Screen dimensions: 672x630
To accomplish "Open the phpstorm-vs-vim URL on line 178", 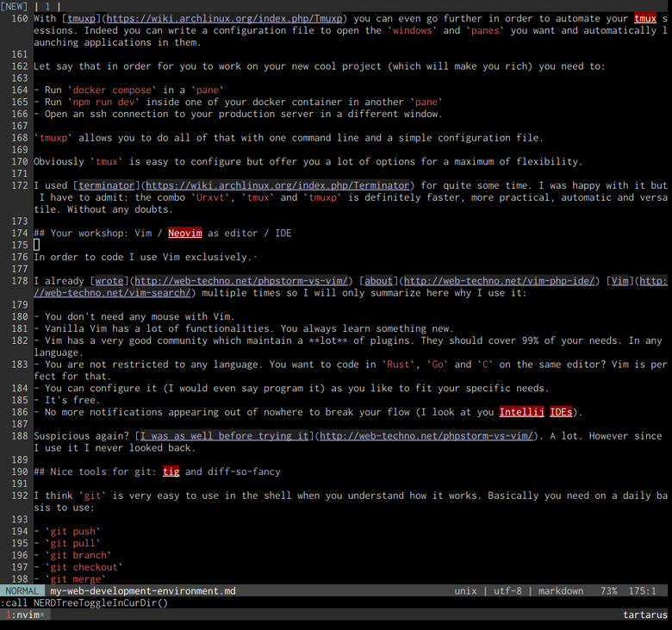I will [241, 281].
